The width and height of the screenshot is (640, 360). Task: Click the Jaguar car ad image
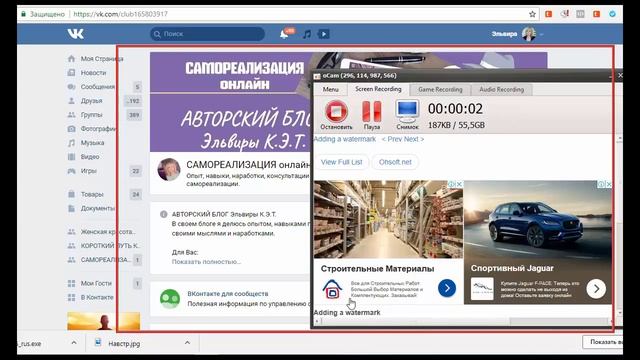[538, 219]
